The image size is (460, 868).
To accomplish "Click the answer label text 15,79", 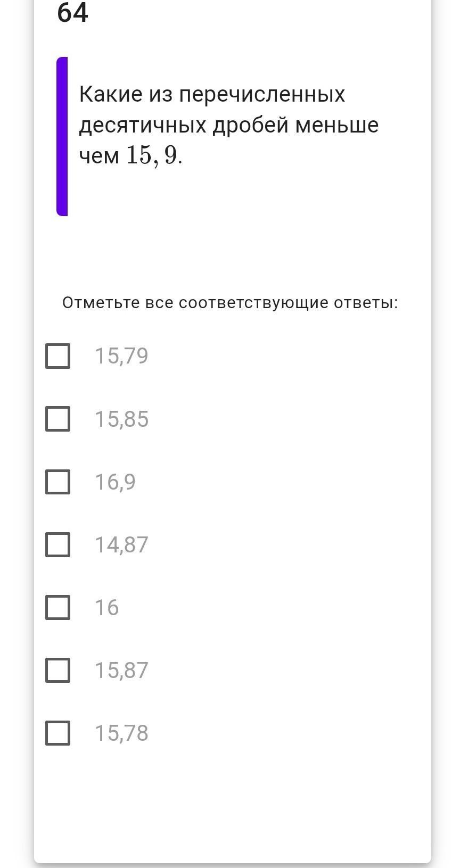I will [x=121, y=356].
